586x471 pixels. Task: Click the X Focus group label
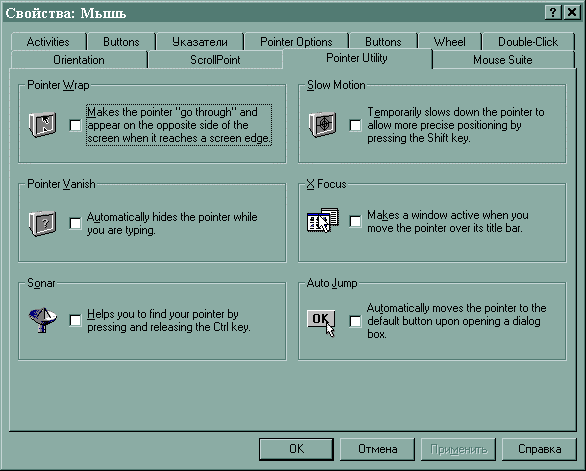pyautogui.click(x=327, y=184)
